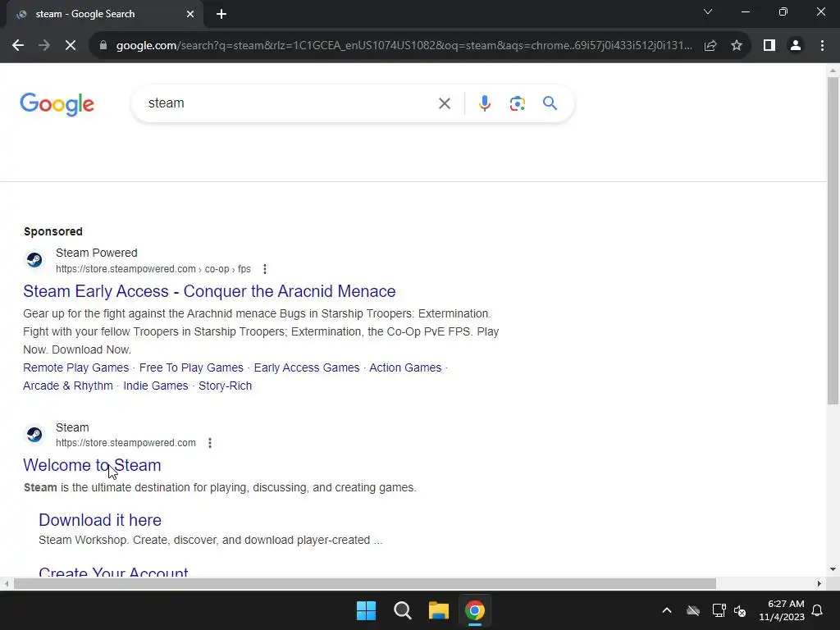Open the Windows Start menu

[367, 610]
